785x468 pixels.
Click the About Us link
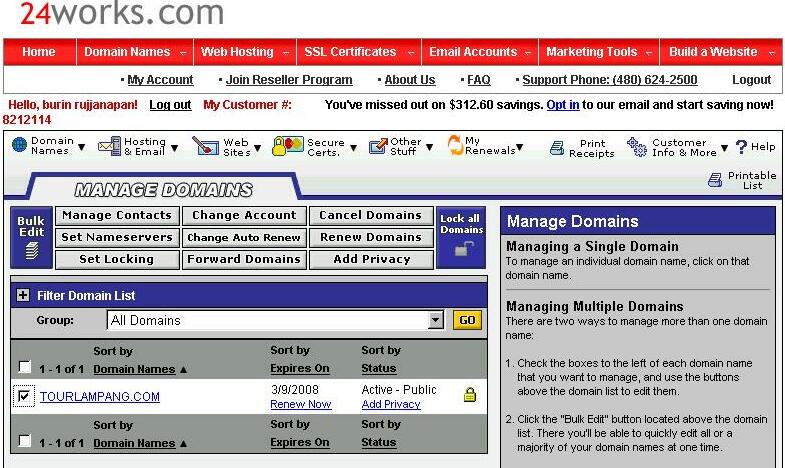click(410, 80)
